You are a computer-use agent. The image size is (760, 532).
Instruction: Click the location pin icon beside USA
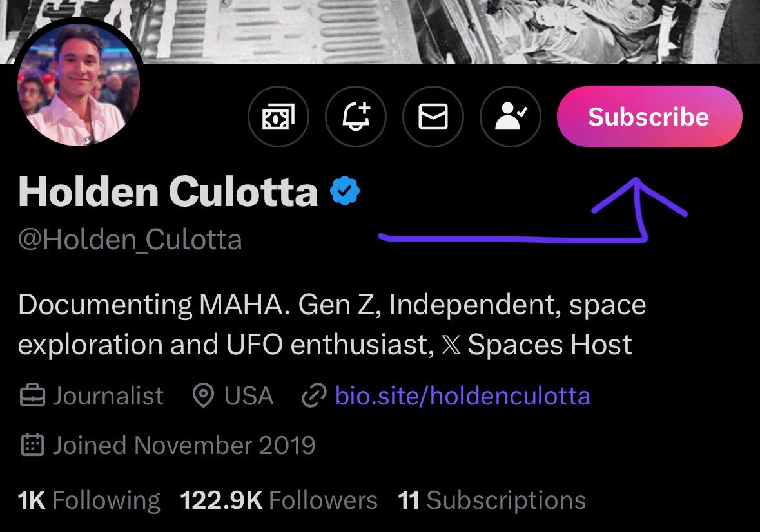204,396
